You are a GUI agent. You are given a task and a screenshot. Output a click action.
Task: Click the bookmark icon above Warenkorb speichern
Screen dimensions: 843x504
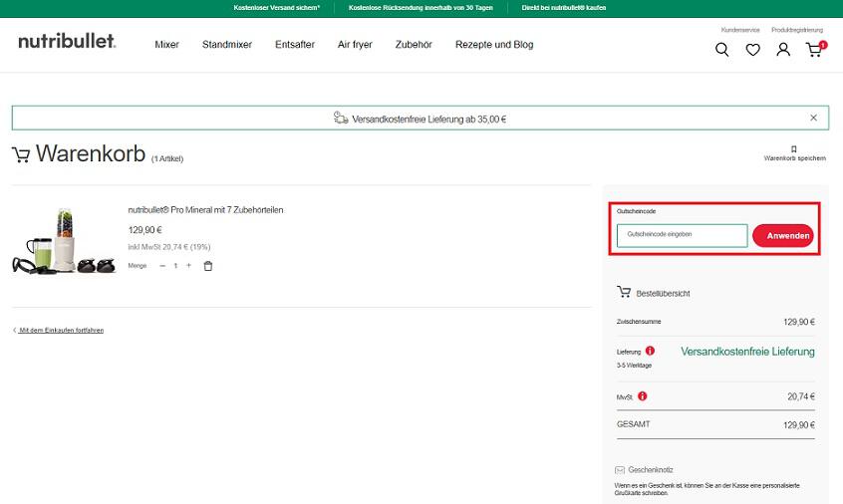[x=793, y=148]
